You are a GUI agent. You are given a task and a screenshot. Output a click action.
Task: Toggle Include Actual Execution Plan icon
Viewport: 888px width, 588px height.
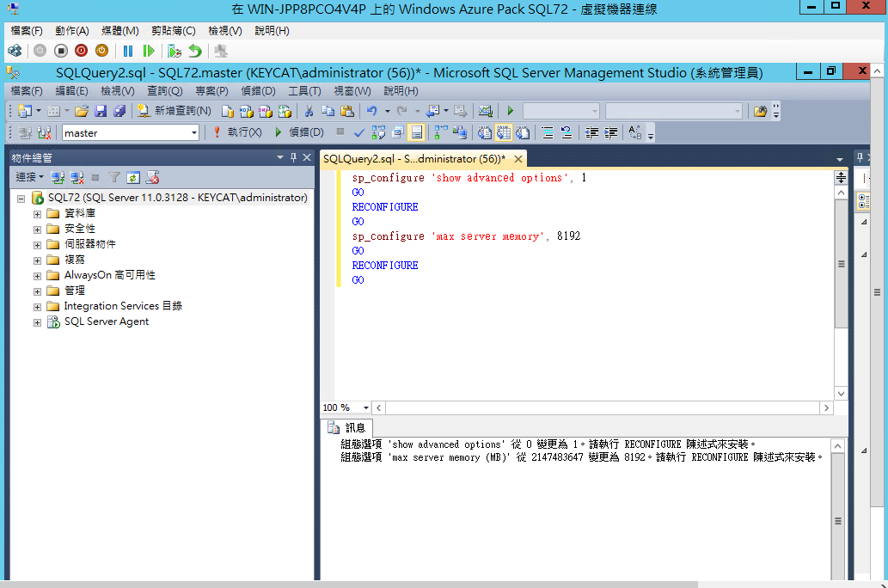441,132
